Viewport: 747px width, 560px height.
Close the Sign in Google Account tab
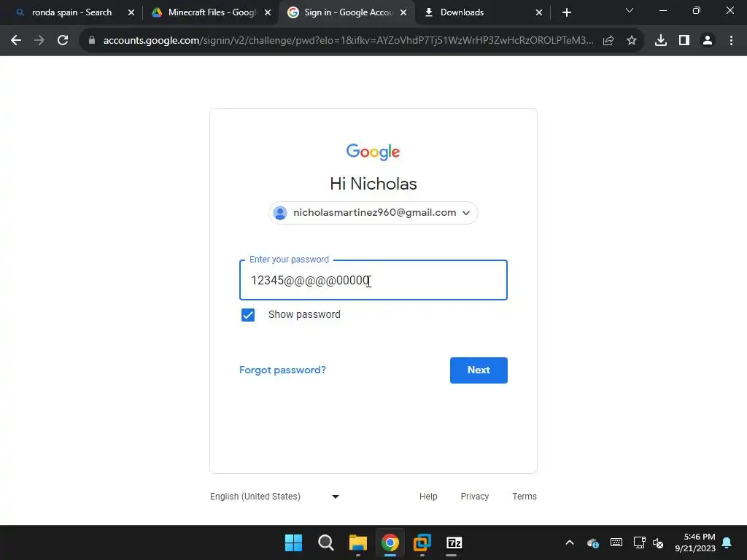click(x=403, y=12)
